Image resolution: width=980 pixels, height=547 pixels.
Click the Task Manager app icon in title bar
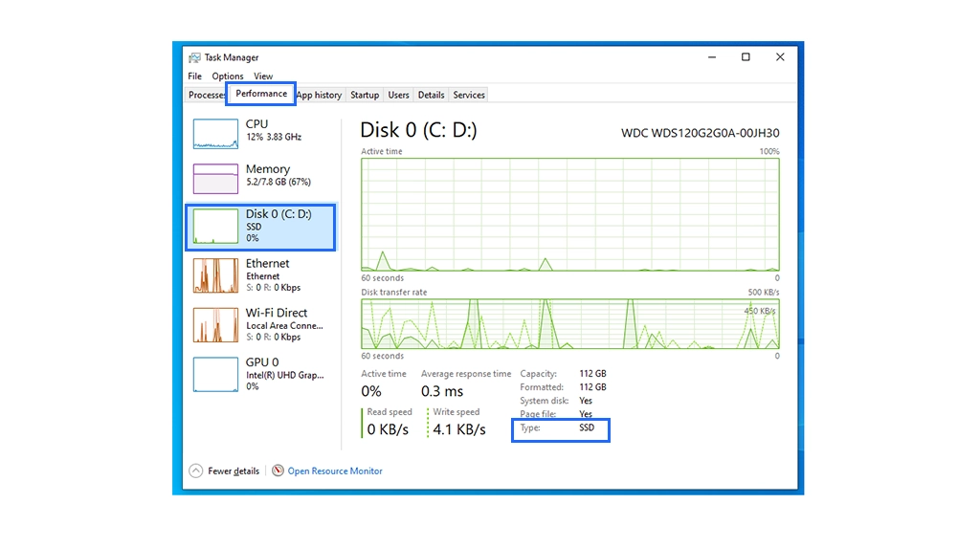[x=194, y=57]
